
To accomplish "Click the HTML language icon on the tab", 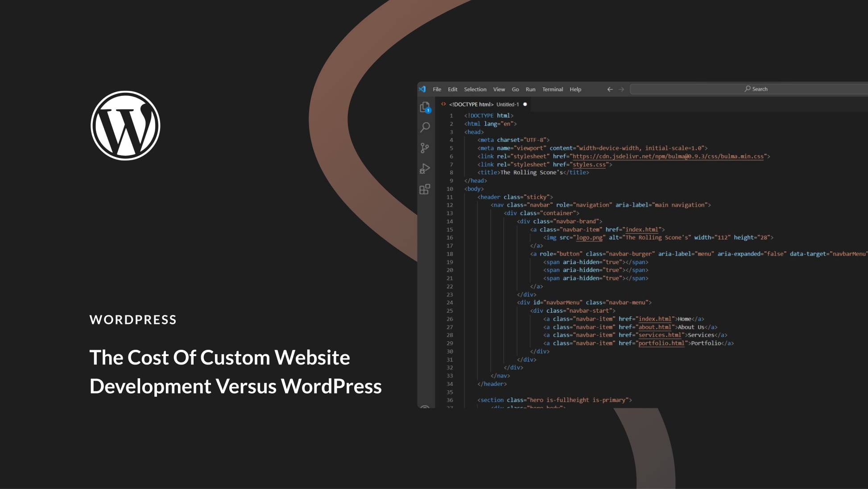I will coord(443,104).
